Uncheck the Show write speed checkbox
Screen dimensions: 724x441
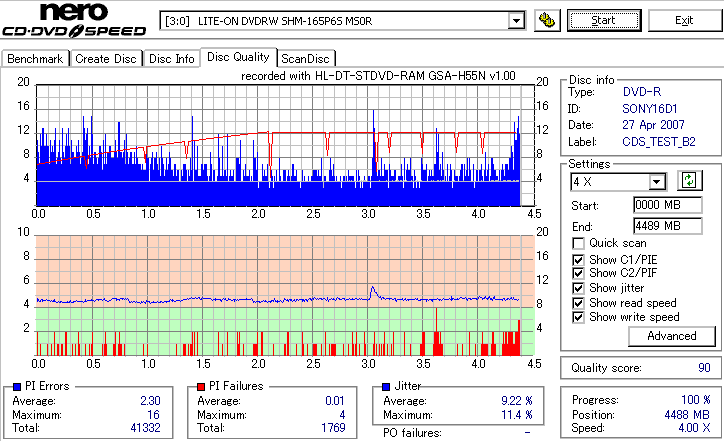click(x=578, y=317)
